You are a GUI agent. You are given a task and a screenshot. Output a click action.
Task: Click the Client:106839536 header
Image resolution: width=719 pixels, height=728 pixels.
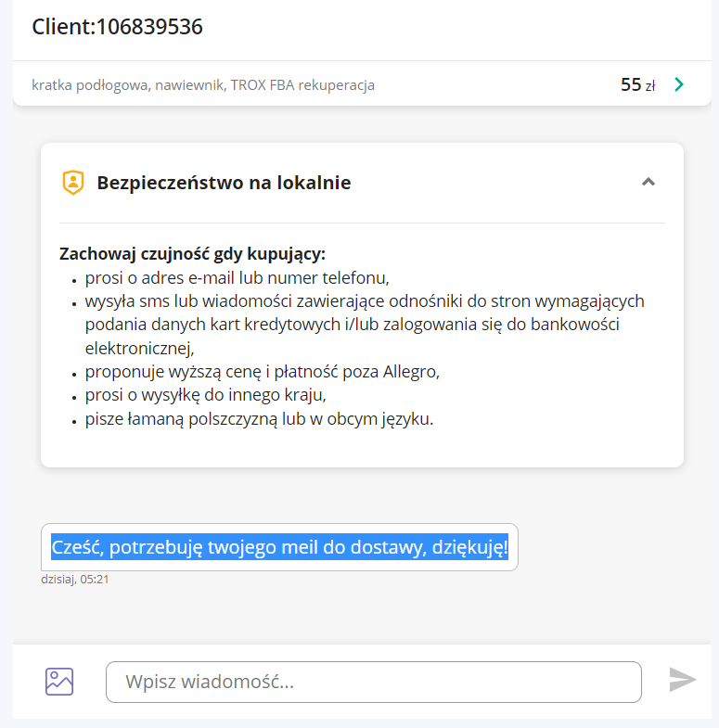pos(118,28)
